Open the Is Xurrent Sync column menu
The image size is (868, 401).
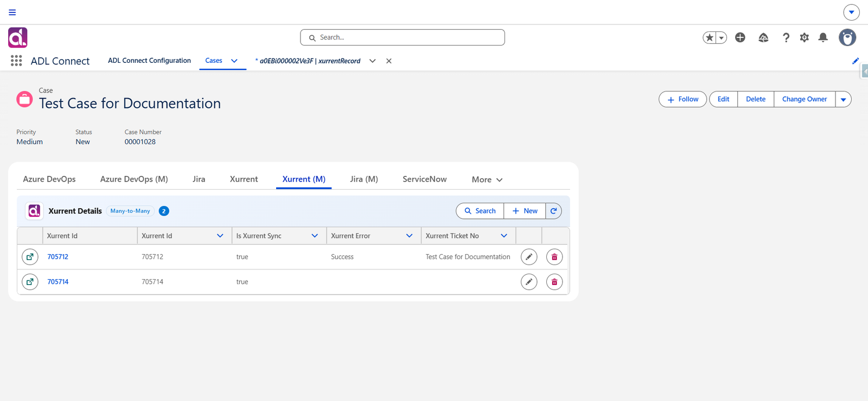[315, 236]
